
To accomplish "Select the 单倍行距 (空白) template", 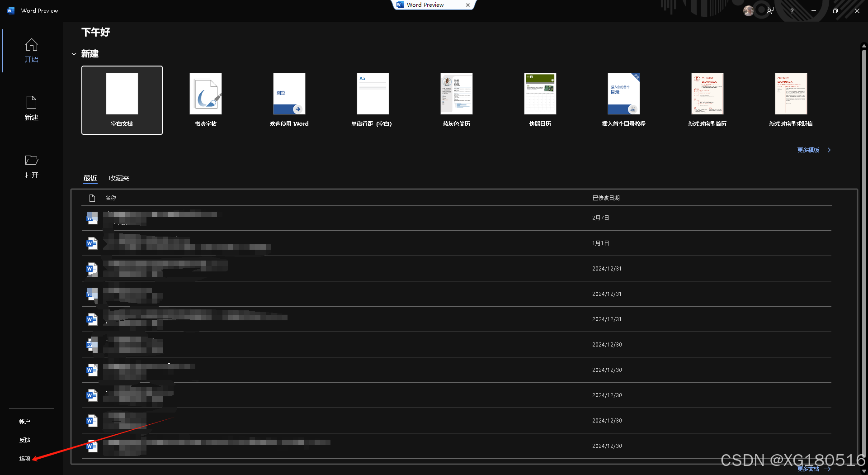I will (x=373, y=100).
